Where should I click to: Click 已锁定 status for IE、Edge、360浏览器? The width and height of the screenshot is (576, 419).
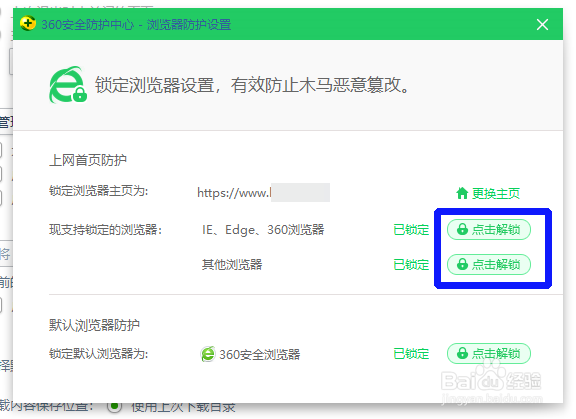[411, 230]
